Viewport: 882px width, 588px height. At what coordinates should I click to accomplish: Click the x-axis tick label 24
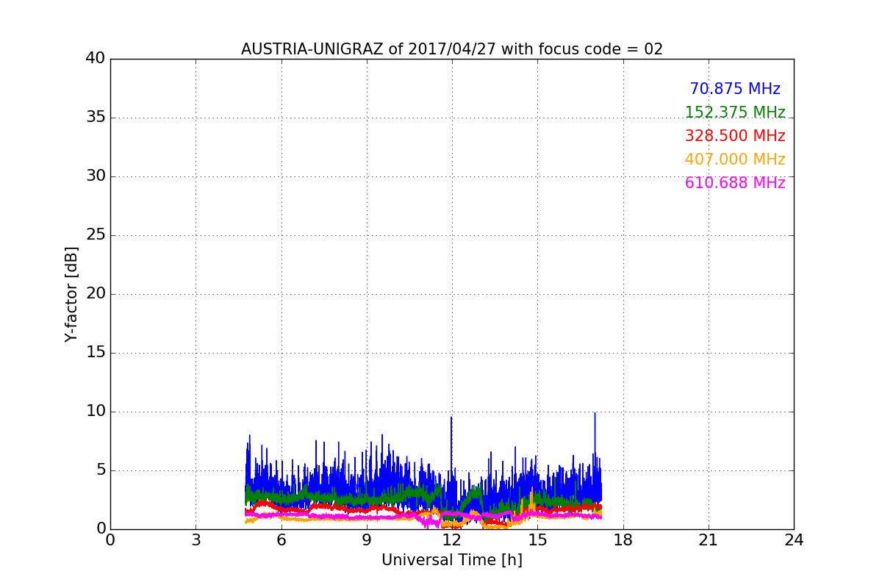[794, 540]
